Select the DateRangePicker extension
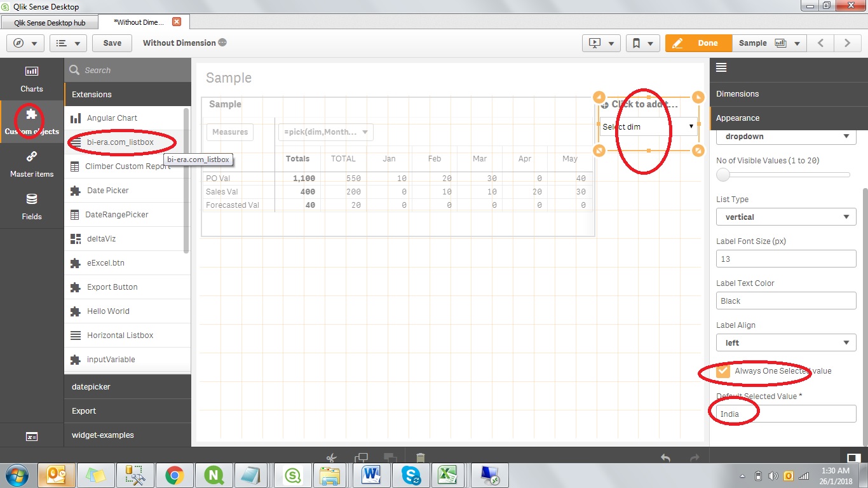Viewport: 868px width, 488px height. click(x=124, y=215)
